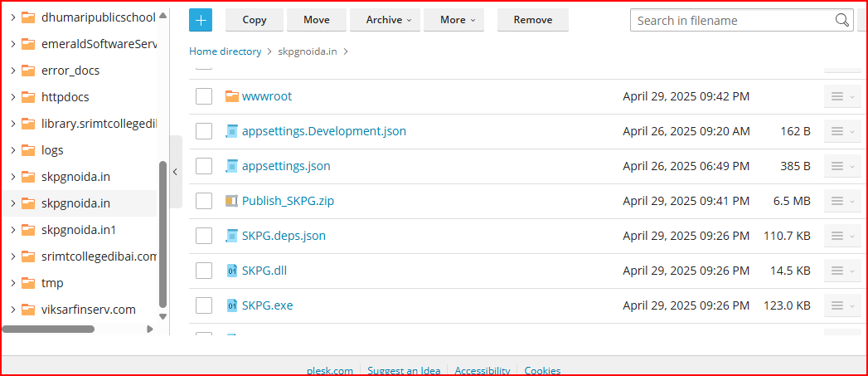Tick the appsettings.Development.json checkbox

(204, 131)
